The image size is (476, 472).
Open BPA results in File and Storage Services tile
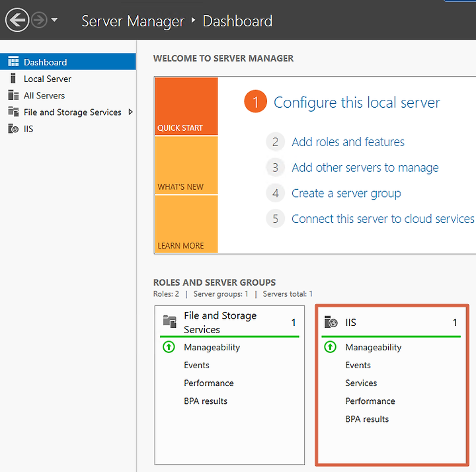click(x=206, y=401)
